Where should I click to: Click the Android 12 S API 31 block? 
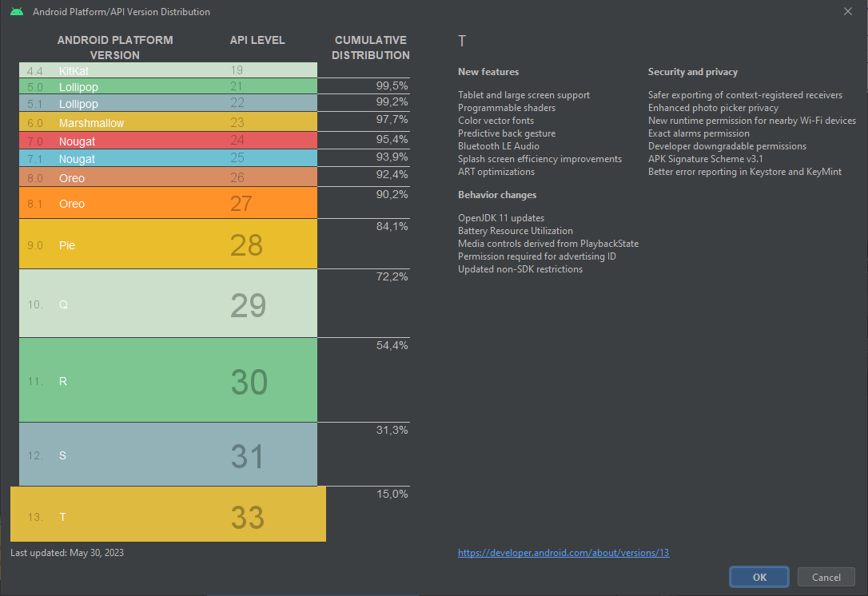tap(168, 455)
